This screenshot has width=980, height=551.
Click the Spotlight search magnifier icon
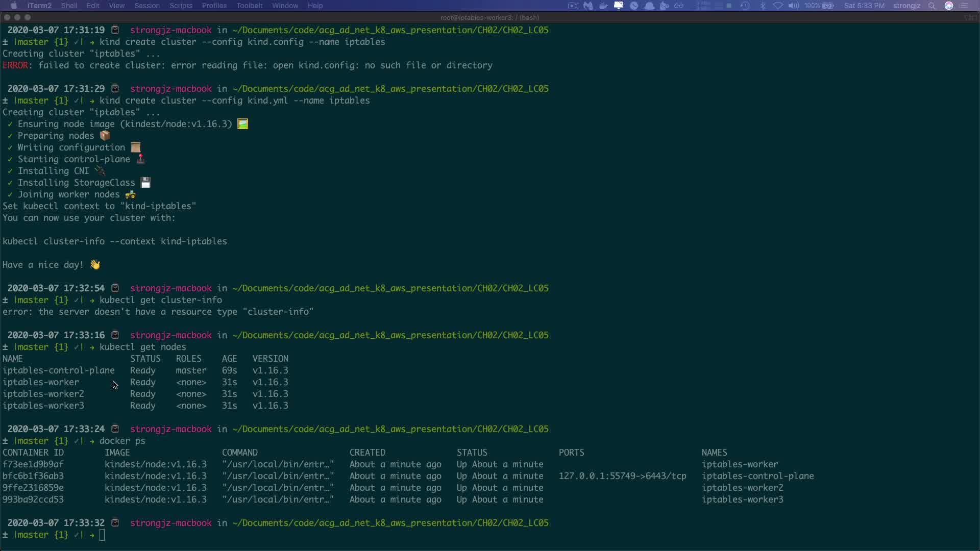(932, 6)
